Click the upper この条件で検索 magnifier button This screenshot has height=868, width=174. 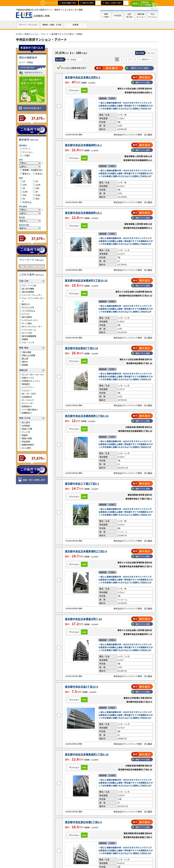tap(32, 130)
